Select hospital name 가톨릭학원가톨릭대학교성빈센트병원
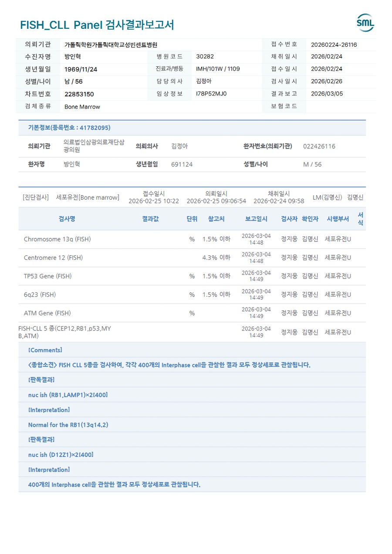Screen dimensions: 392x554 click(x=111, y=44)
